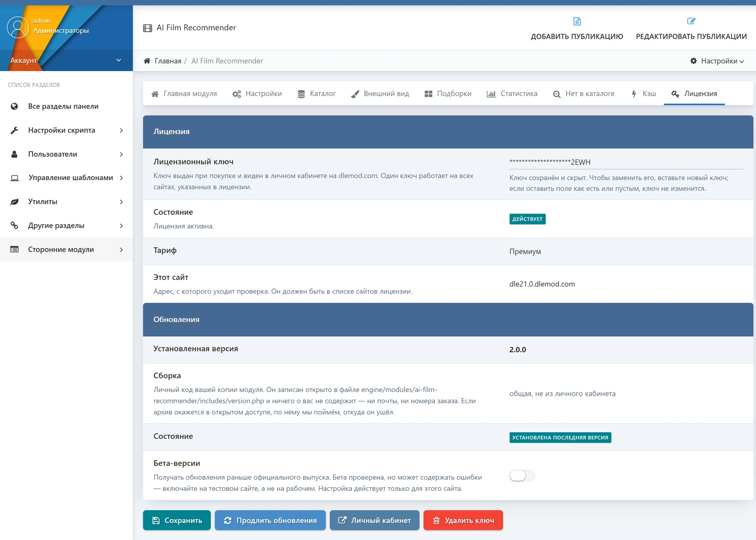Click the admin user avatar icon

coord(18,27)
